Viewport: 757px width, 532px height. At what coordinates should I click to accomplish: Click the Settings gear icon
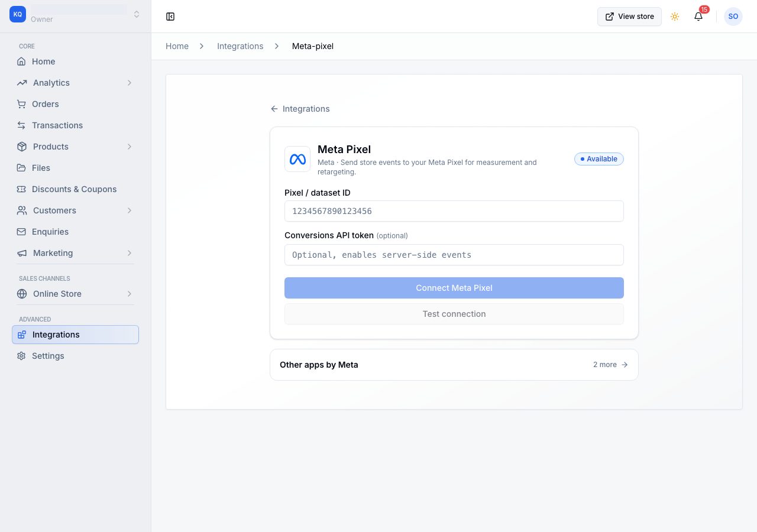21,356
